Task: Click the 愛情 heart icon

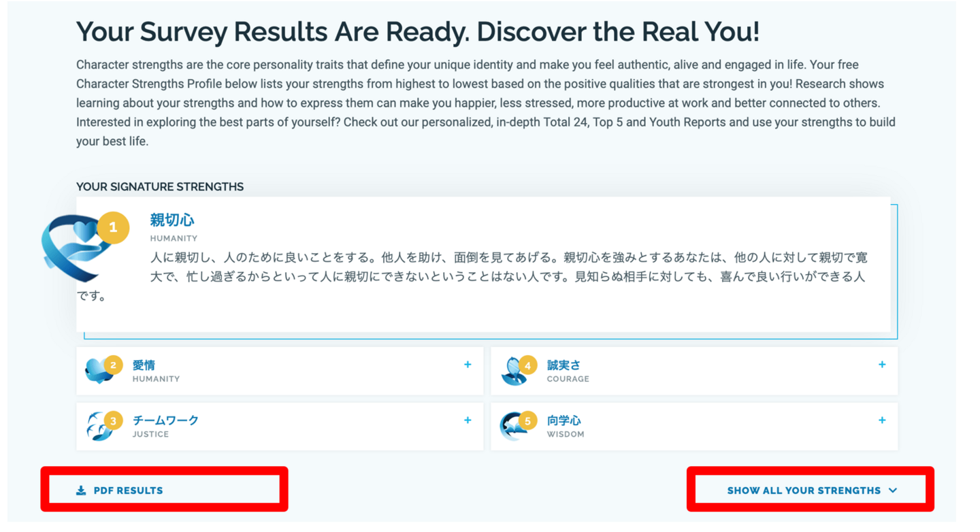Action: coord(97,371)
